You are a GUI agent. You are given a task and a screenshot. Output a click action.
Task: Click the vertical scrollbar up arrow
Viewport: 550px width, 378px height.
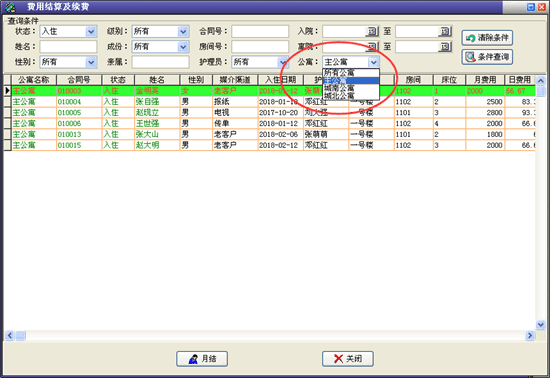pos(541,81)
